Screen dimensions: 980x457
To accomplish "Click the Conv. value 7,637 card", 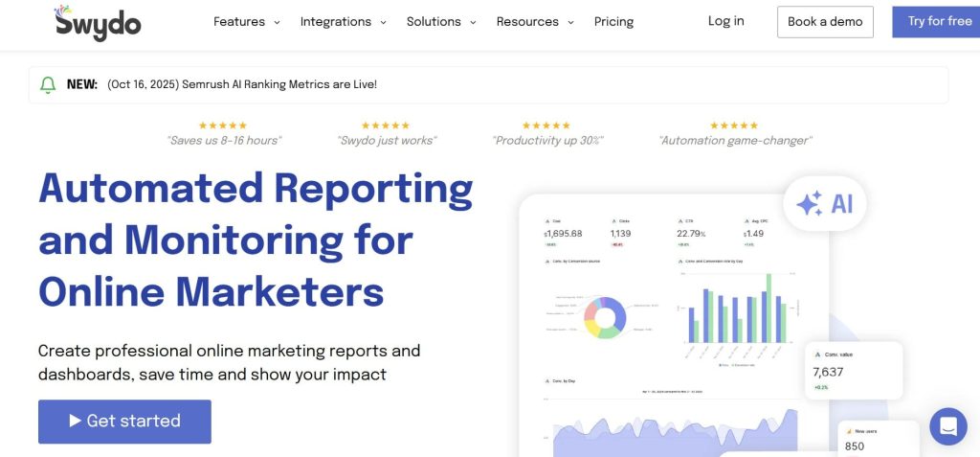I will click(854, 370).
